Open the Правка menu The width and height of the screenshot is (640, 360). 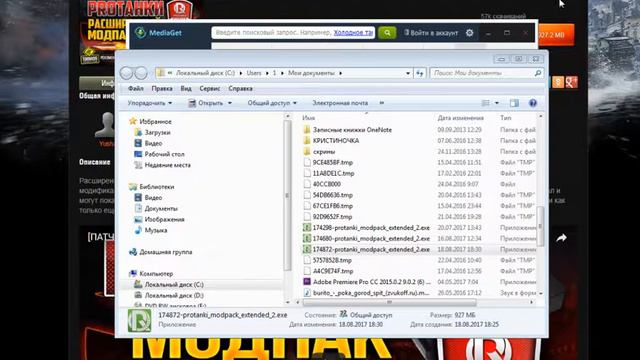point(162,89)
